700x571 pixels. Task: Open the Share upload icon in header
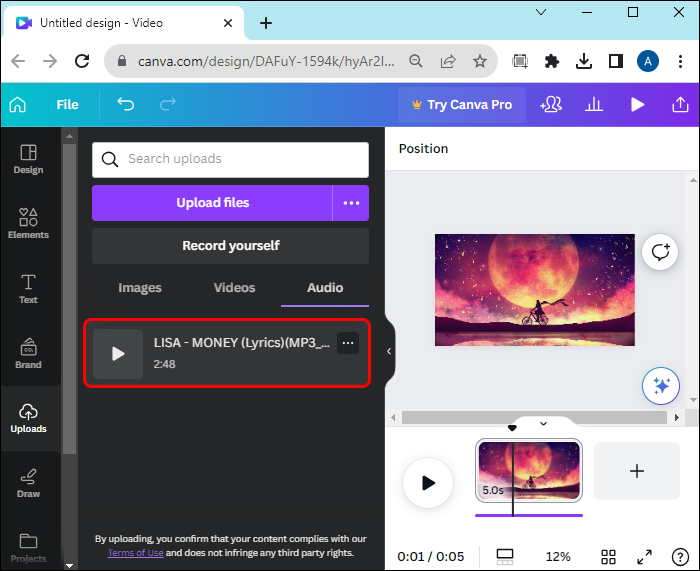(x=680, y=105)
